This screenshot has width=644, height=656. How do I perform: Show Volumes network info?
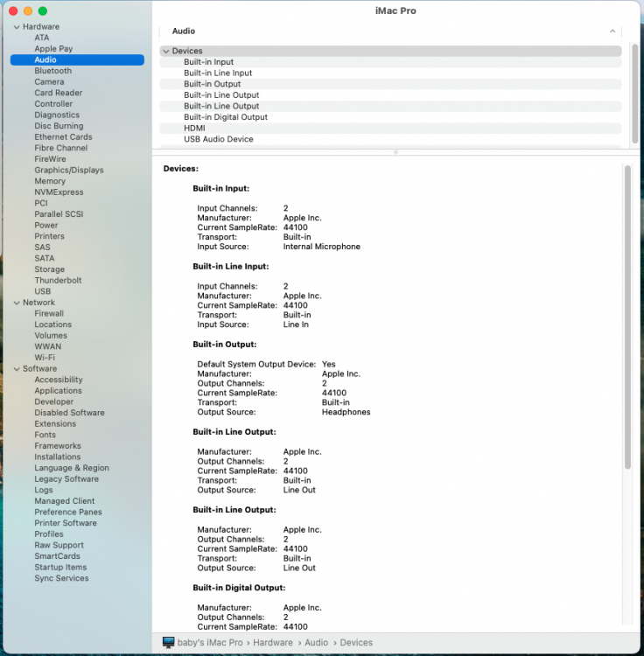click(x=51, y=336)
